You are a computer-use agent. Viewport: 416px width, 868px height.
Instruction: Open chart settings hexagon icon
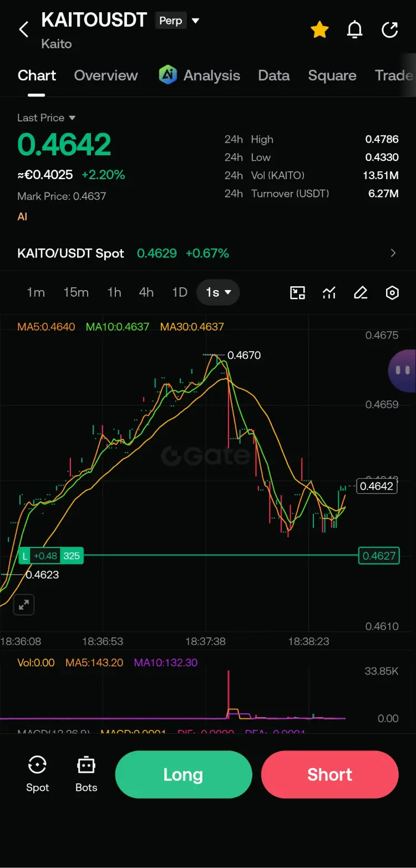pos(392,293)
